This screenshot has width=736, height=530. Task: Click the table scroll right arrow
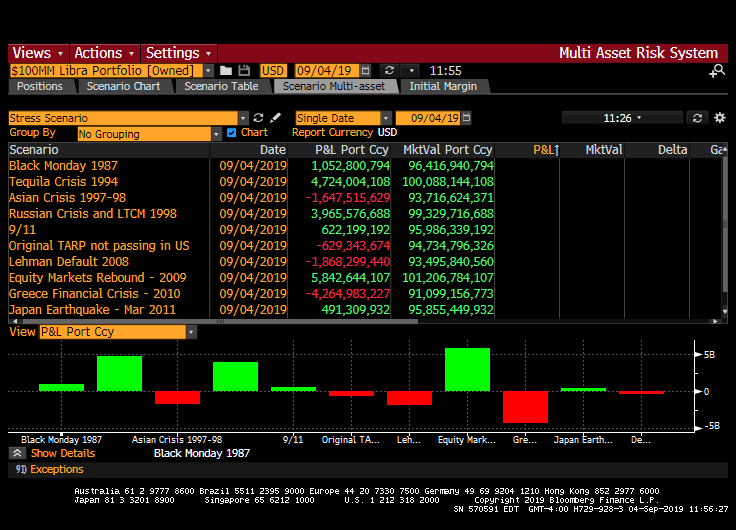point(715,322)
